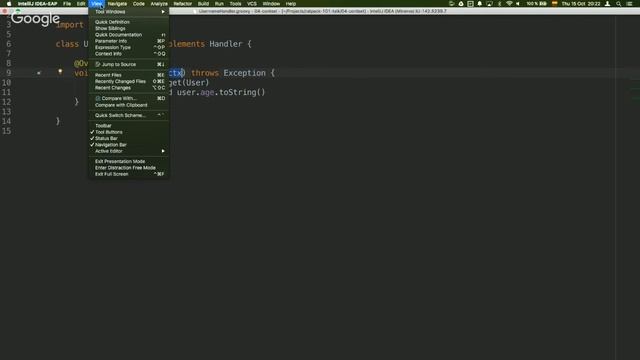Open the Refactor menu
640x360 pixels.
point(182,4)
